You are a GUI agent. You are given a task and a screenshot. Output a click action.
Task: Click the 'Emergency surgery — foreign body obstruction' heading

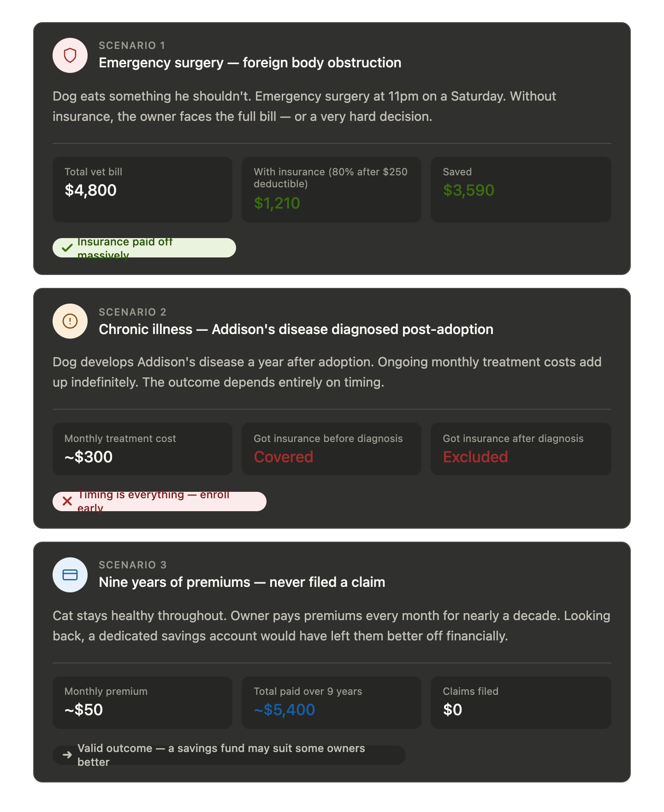250,63
